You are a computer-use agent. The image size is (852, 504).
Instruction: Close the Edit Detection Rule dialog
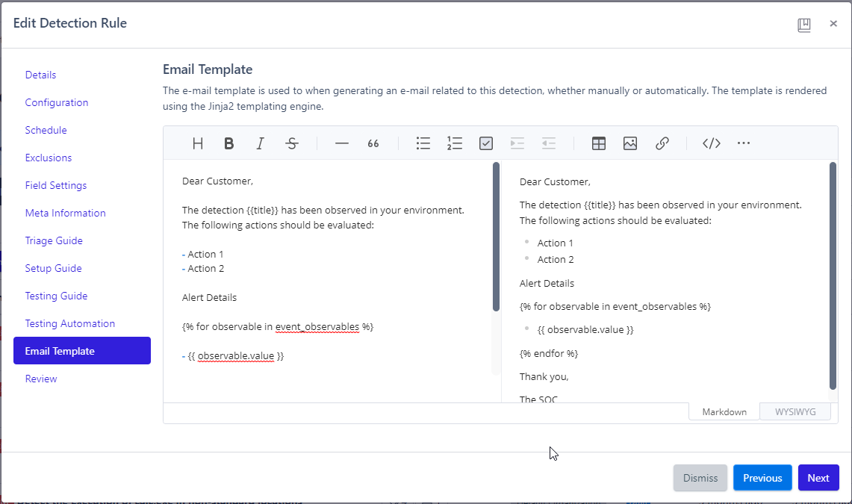[x=833, y=23]
